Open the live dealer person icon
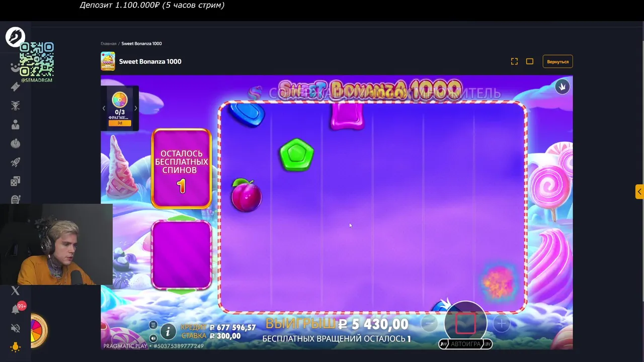The image size is (644, 362). pyautogui.click(x=15, y=125)
